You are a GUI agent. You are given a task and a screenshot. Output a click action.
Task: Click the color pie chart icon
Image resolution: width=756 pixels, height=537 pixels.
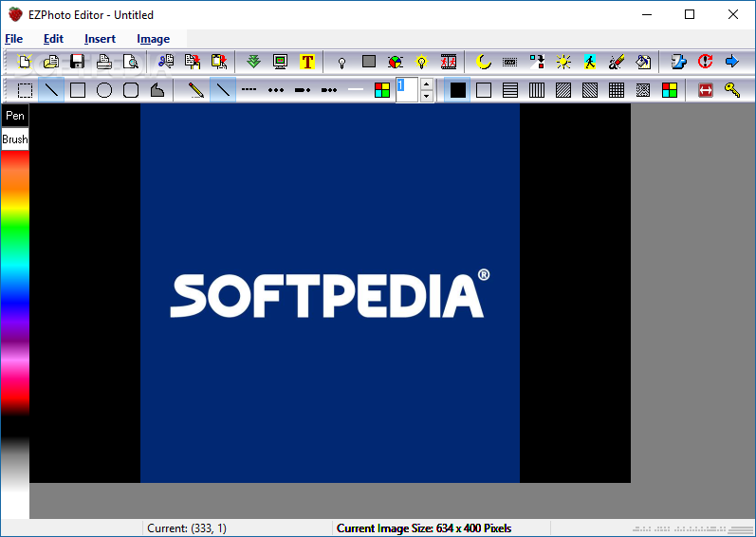click(396, 62)
